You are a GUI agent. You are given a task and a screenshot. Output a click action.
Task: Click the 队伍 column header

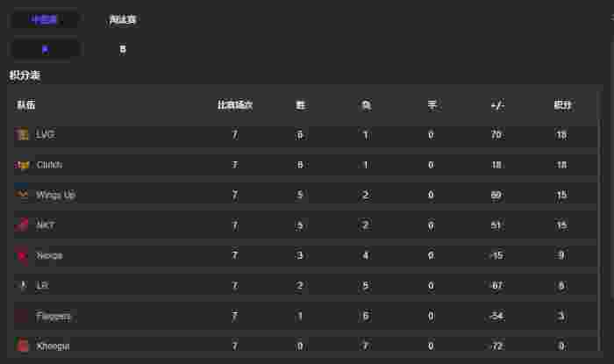26,105
